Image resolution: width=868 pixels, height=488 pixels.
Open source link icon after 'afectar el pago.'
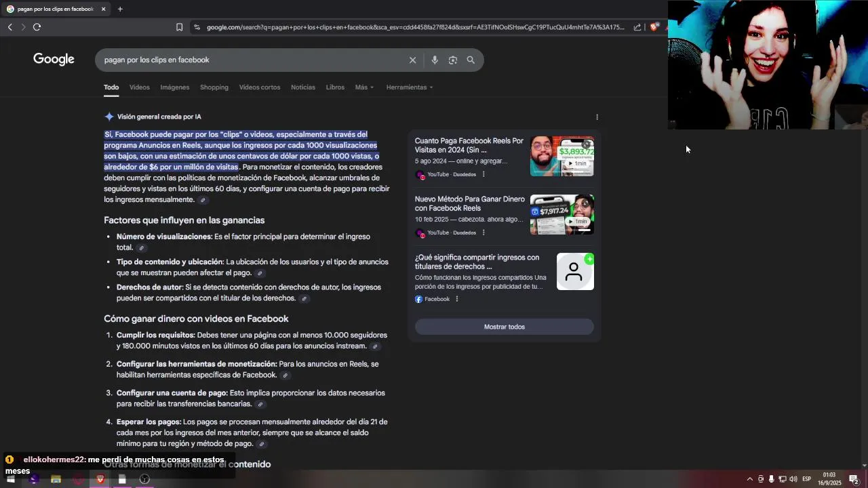point(259,273)
